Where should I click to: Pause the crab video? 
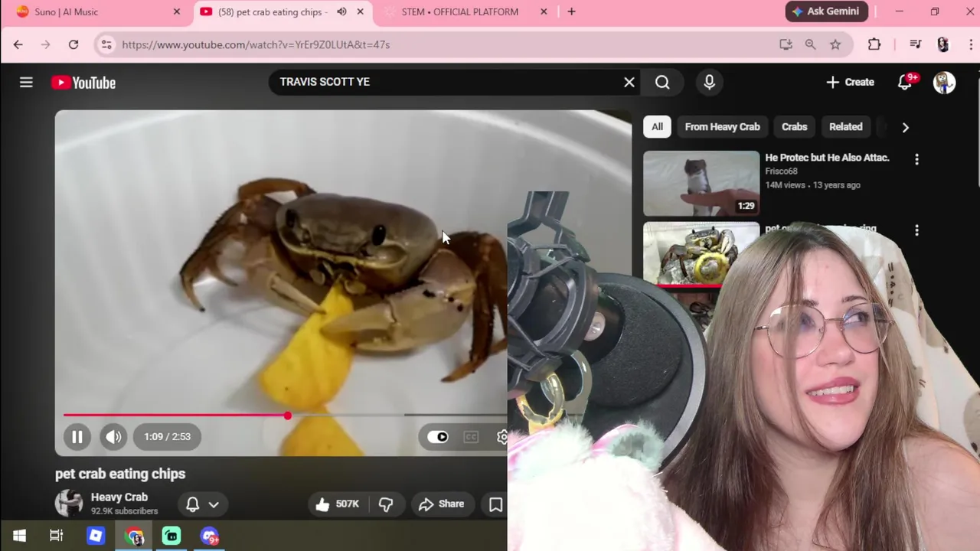(77, 436)
